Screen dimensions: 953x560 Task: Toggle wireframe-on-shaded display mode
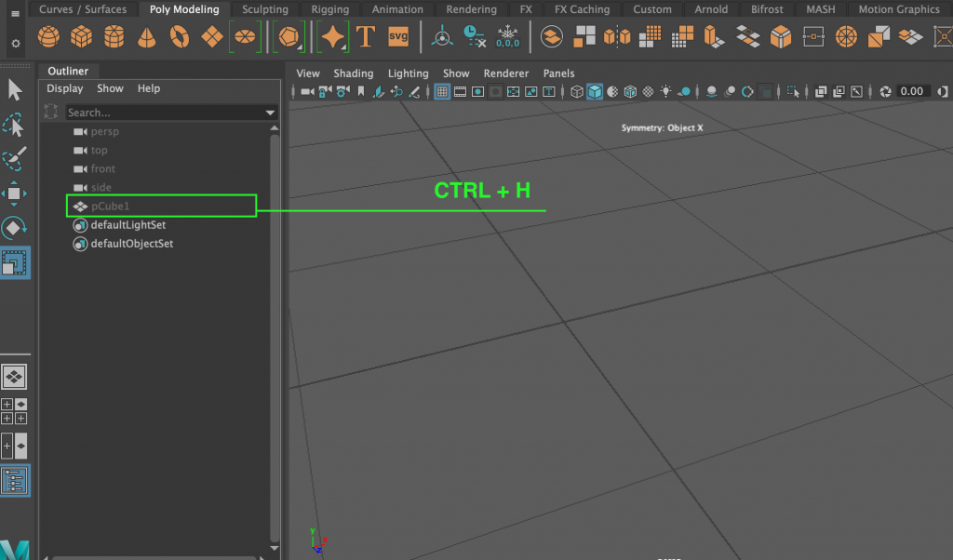tap(630, 91)
